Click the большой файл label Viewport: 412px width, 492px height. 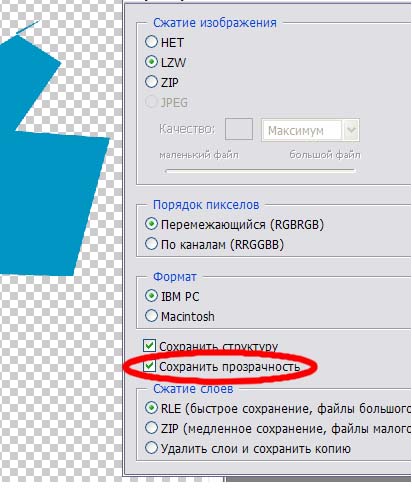coord(325,155)
